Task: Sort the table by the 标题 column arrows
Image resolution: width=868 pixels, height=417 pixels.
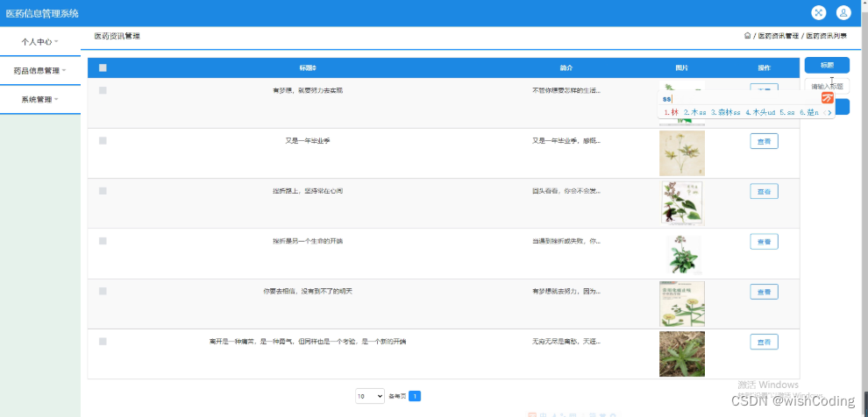Action: coord(315,68)
